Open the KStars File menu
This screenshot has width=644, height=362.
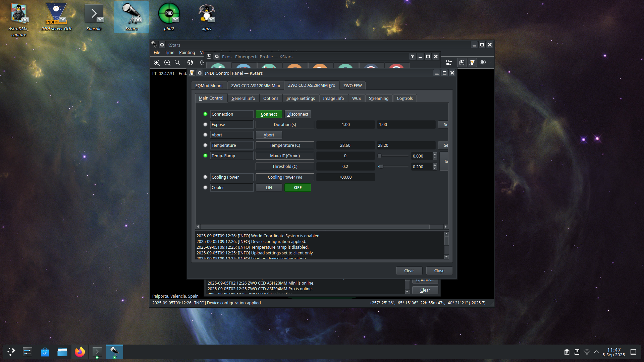tap(157, 53)
